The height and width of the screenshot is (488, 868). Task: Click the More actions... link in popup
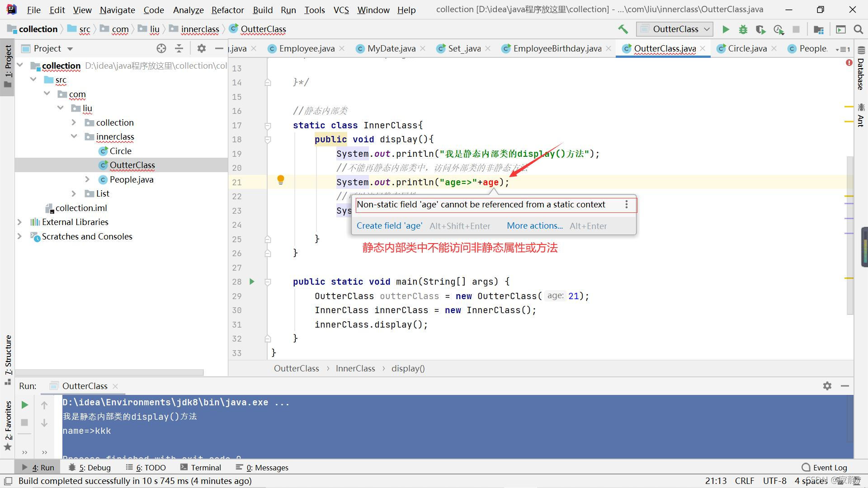[534, 226]
